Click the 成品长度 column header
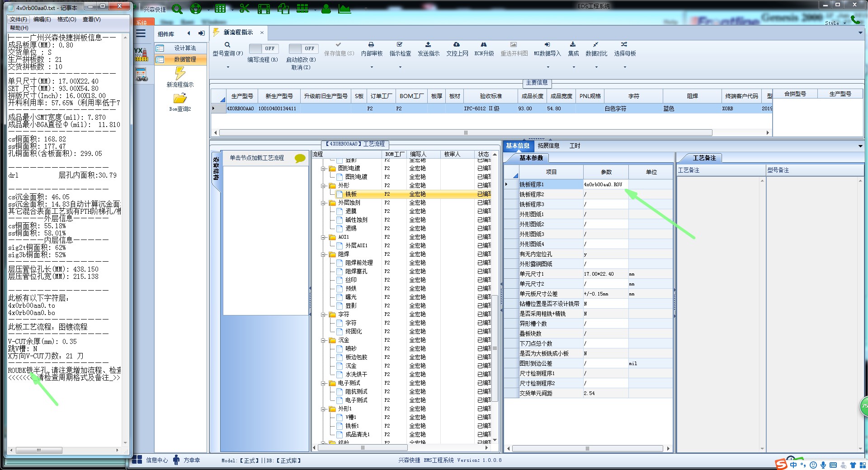The height and width of the screenshot is (470, 868). [x=532, y=96]
